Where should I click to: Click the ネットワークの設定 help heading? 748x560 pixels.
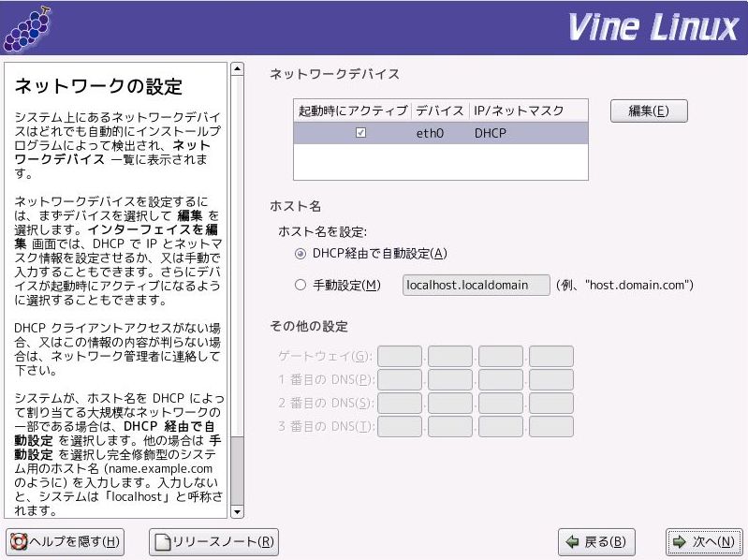(98, 86)
